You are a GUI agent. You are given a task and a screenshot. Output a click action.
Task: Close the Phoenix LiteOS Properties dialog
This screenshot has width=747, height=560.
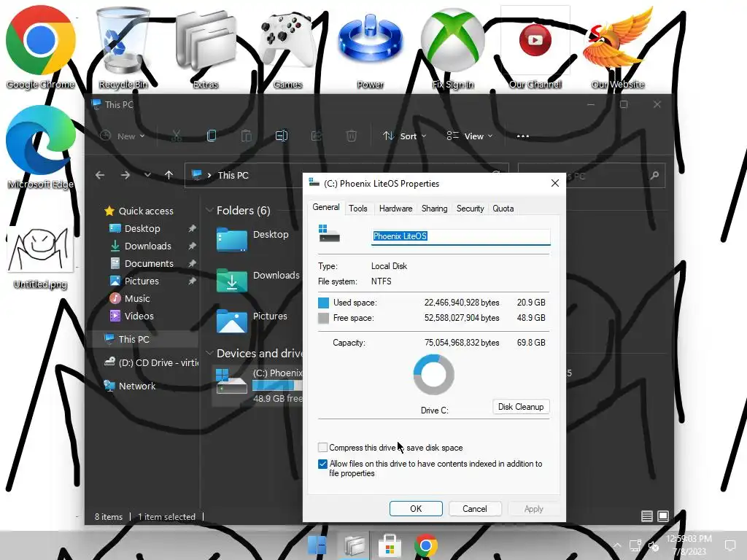coord(554,183)
